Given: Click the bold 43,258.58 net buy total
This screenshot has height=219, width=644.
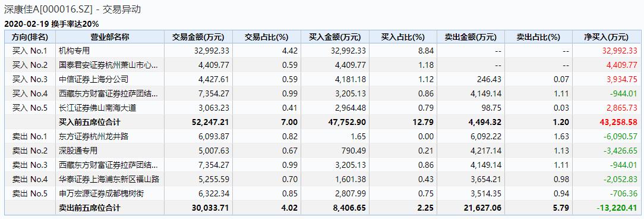Looking at the screenshot, I should [x=618, y=122].
